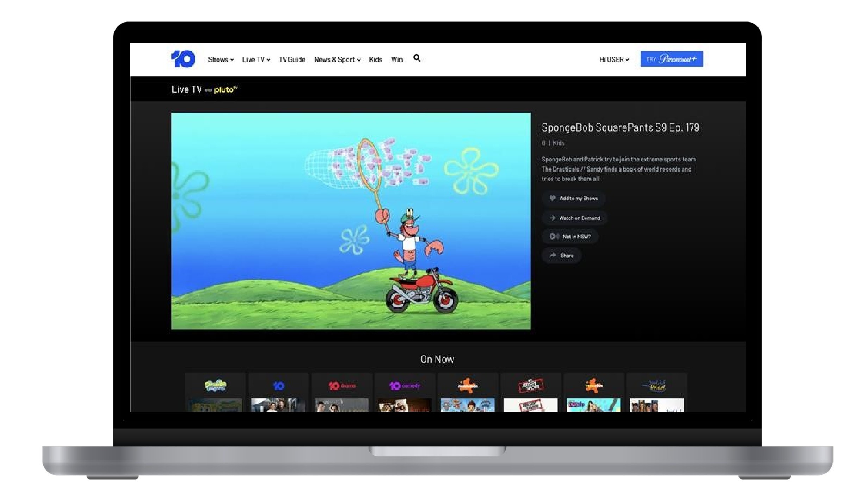Click the Network 10 logo

183,59
